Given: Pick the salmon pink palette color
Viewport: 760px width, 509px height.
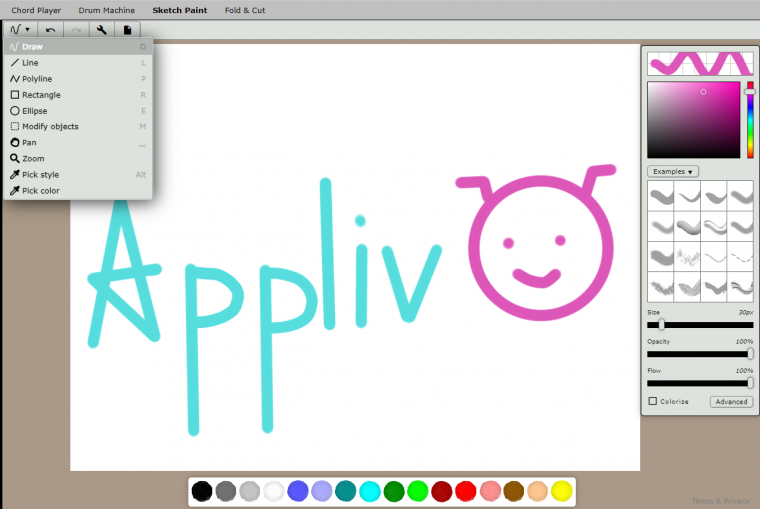Looking at the screenshot, I should pyautogui.click(x=490, y=491).
